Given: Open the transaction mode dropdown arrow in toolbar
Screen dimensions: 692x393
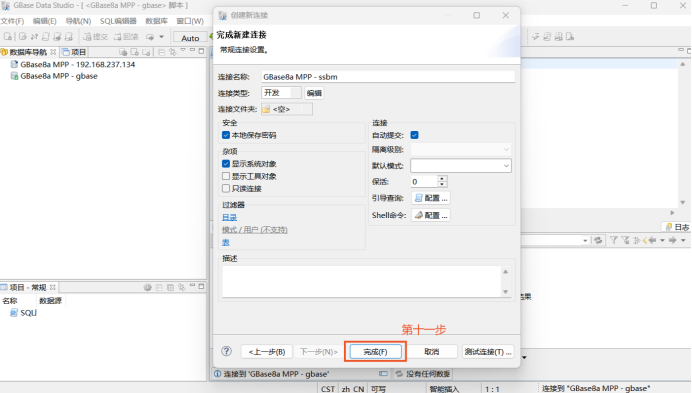Looking at the screenshot, I should [162, 37].
